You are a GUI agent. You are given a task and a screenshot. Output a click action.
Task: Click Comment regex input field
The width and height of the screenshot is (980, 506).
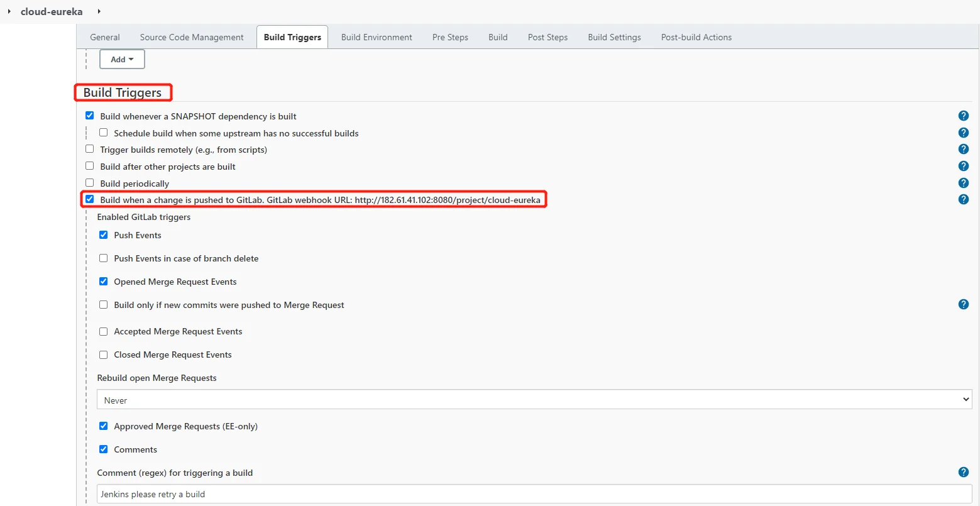534,493
